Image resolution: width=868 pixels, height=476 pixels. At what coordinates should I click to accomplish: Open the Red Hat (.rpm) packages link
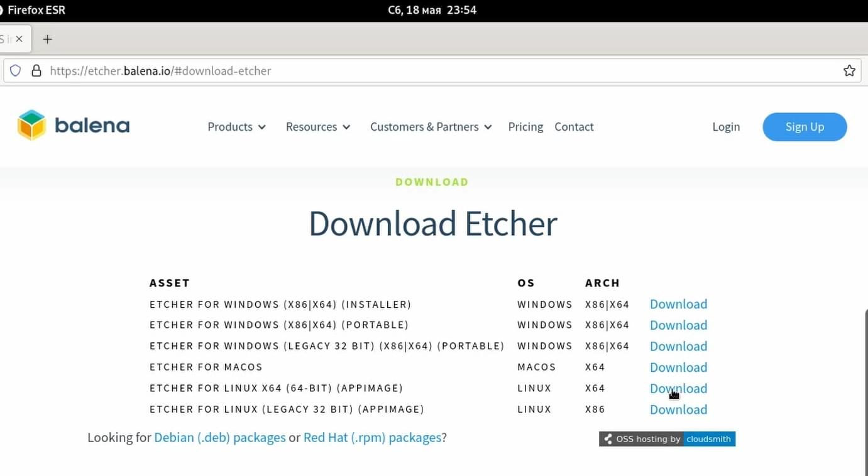tap(372, 438)
